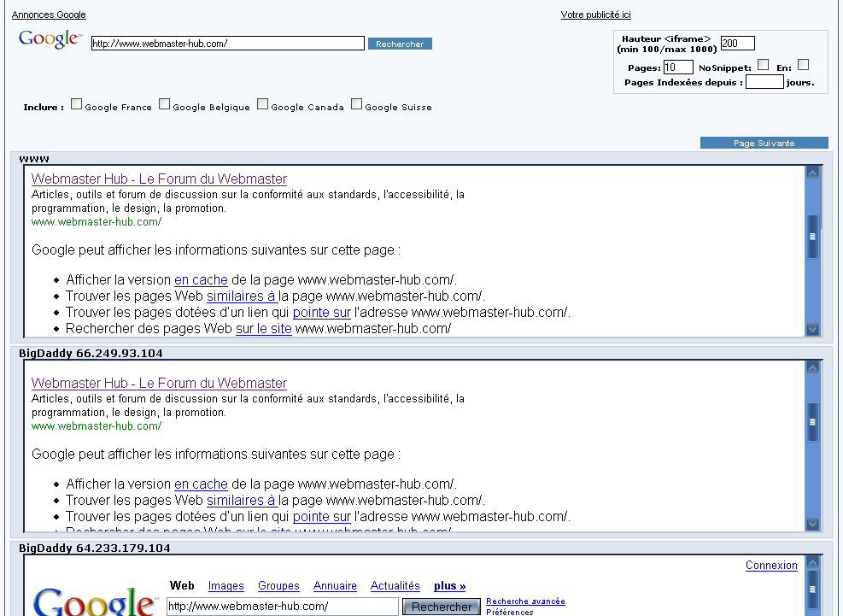Click the green www.webmaster-hub.com/ URL in the www frame
843x616 pixels.
[x=97, y=221]
